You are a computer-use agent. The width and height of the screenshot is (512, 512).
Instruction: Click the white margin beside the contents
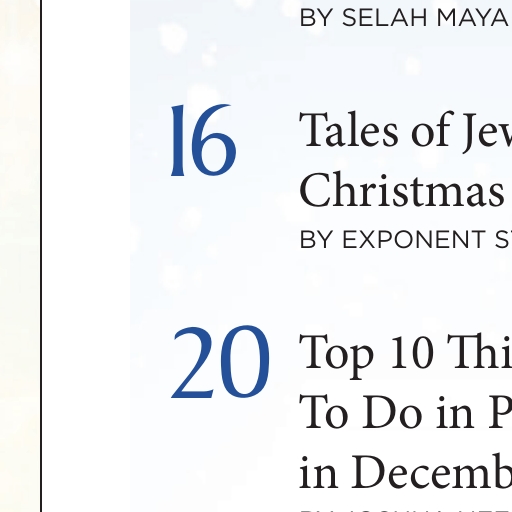click(x=86, y=256)
